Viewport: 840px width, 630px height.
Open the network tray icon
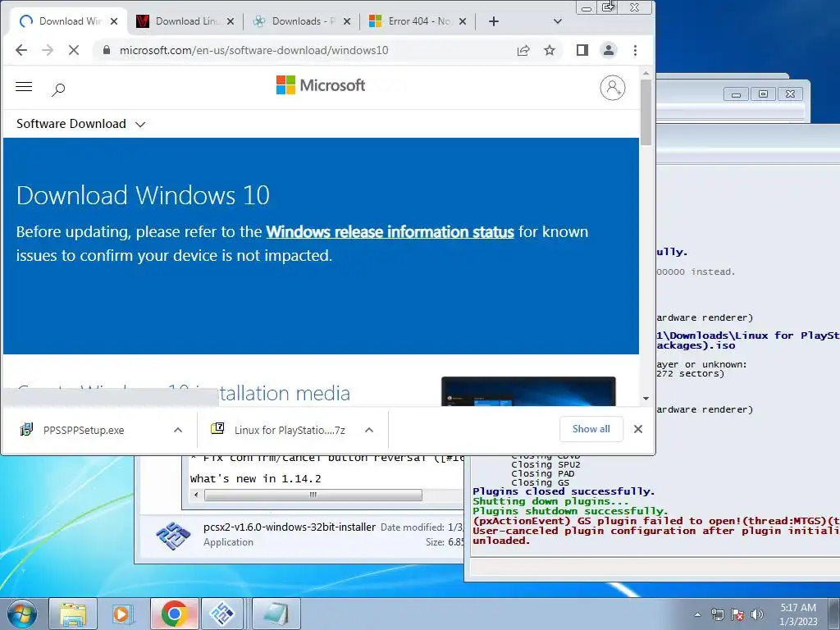[x=717, y=614]
